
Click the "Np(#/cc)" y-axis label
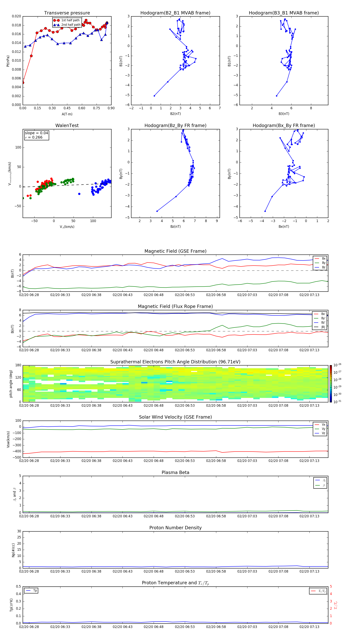[13, 550]
